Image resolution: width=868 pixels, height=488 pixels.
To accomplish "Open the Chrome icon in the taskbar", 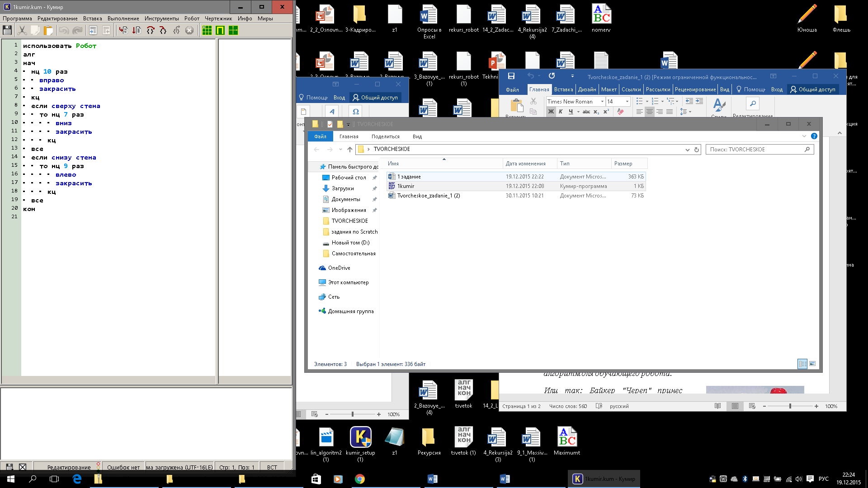I will coord(360,479).
